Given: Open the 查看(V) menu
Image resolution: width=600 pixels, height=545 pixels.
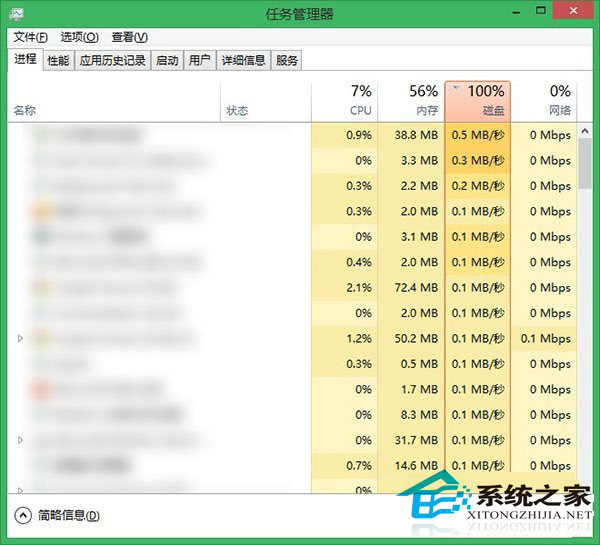Looking at the screenshot, I should tap(130, 37).
